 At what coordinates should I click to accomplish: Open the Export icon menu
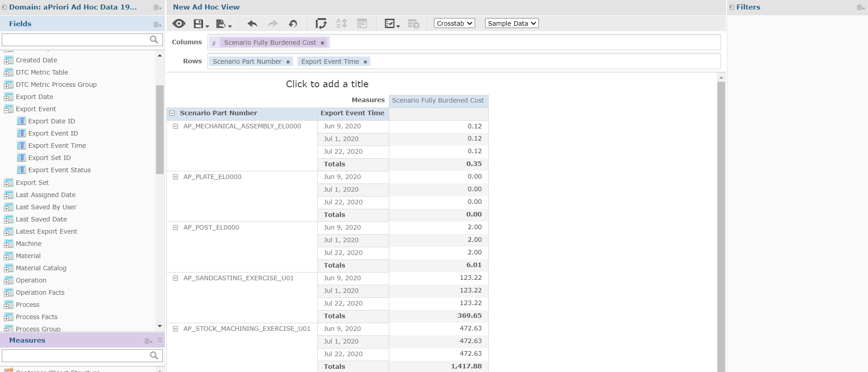223,24
